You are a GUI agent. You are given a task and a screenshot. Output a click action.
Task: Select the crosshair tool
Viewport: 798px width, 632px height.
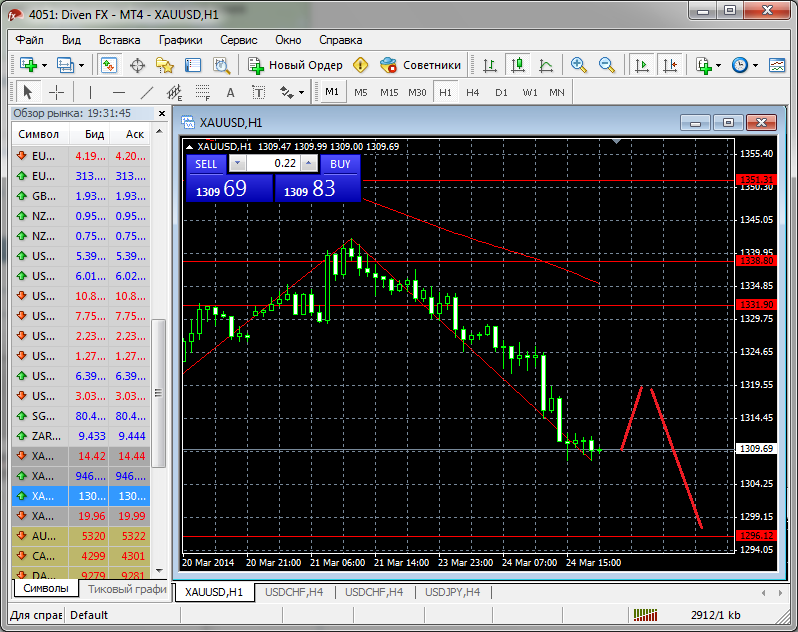(x=56, y=92)
